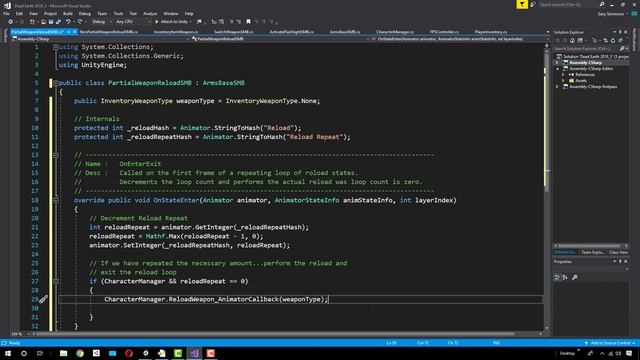640x360 pixels.
Task: Click the editor vertical scrollbar
Action: (x=547, y=188)
